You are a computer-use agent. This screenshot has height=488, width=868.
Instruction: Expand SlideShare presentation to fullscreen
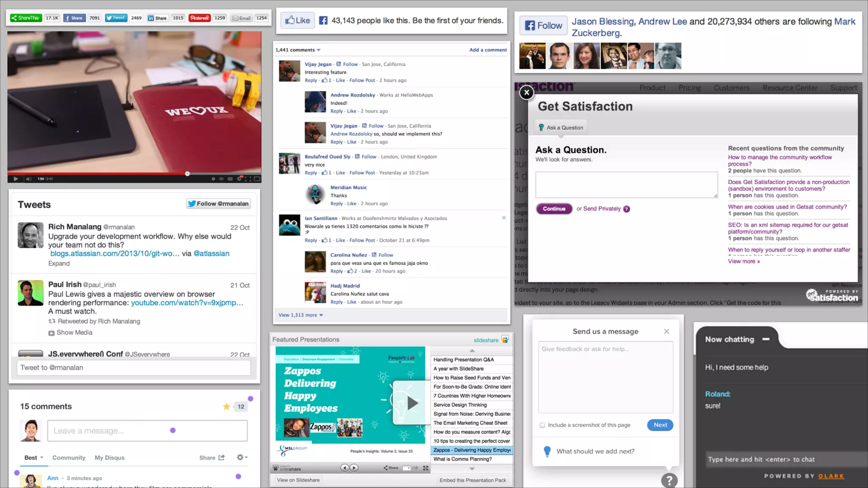coord(426,468)
